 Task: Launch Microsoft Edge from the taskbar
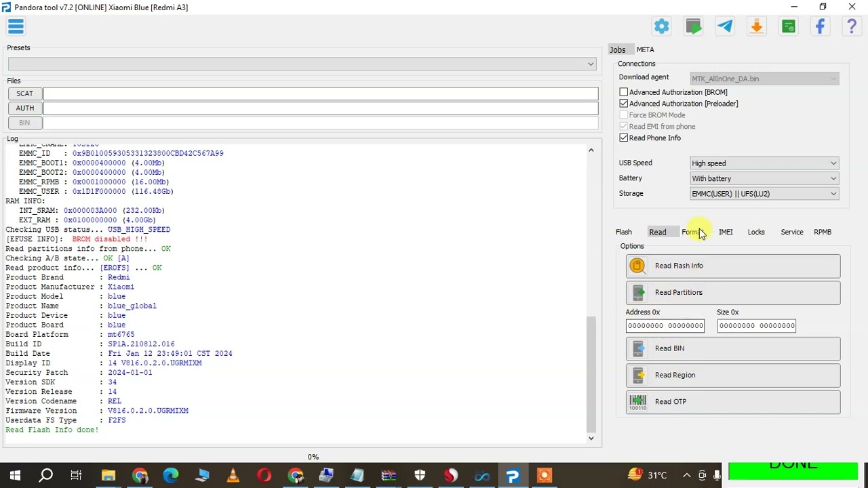click(x=171, y=475)
